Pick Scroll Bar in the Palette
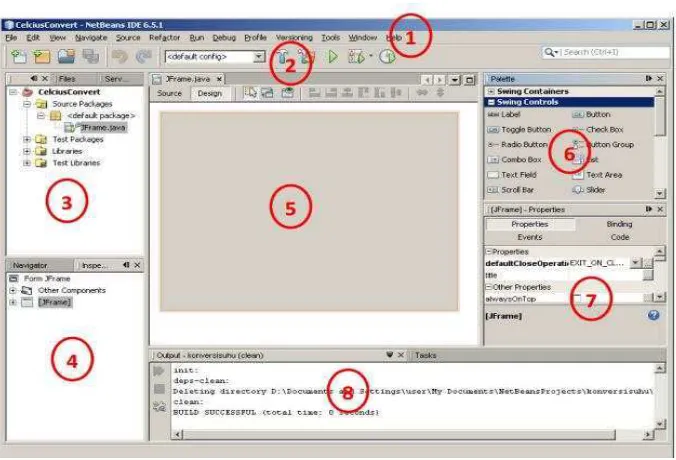Image resolution: width=676 pixels, height=460 pixels. 510,190
